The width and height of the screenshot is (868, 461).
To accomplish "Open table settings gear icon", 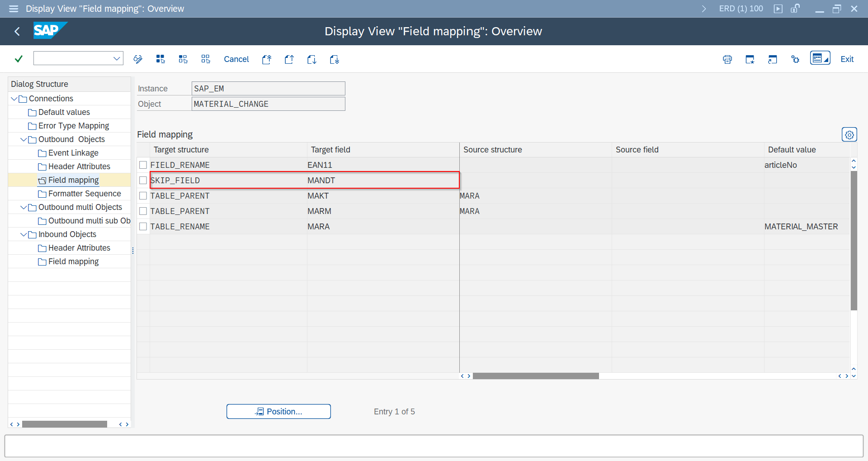I will (849, 135).
